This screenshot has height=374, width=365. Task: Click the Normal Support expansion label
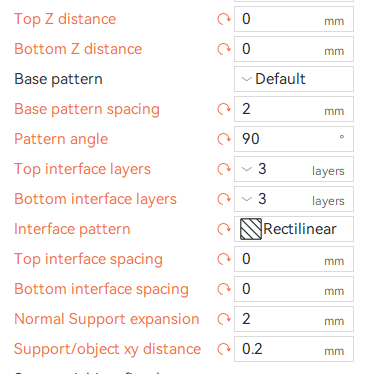(107, 319)
